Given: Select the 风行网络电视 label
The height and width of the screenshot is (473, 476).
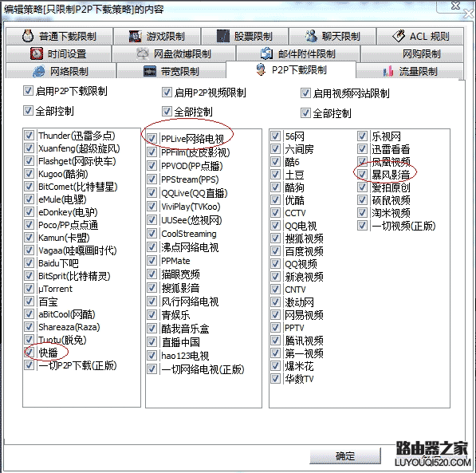Looking at the screenshot, I should click(190, 302).
